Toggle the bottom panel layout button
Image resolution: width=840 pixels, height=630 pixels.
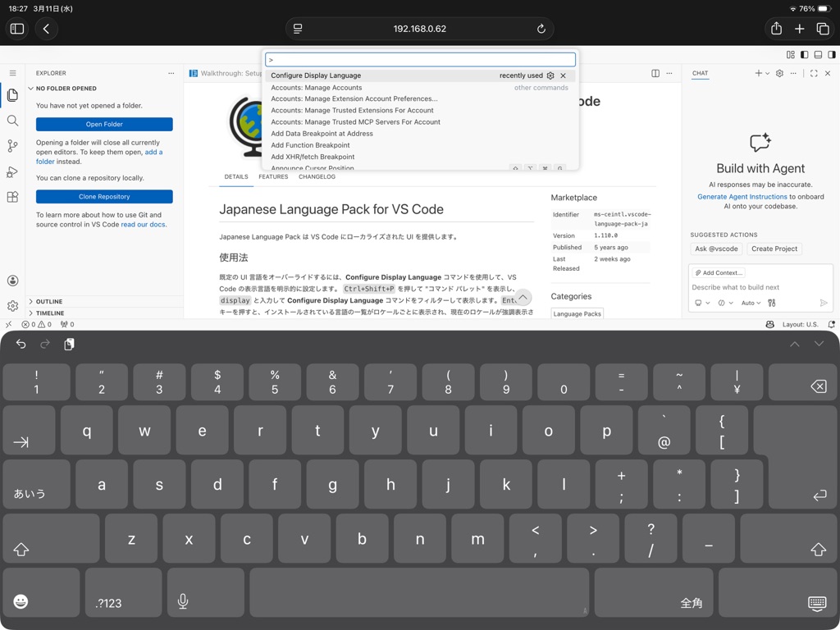[818, 55]
